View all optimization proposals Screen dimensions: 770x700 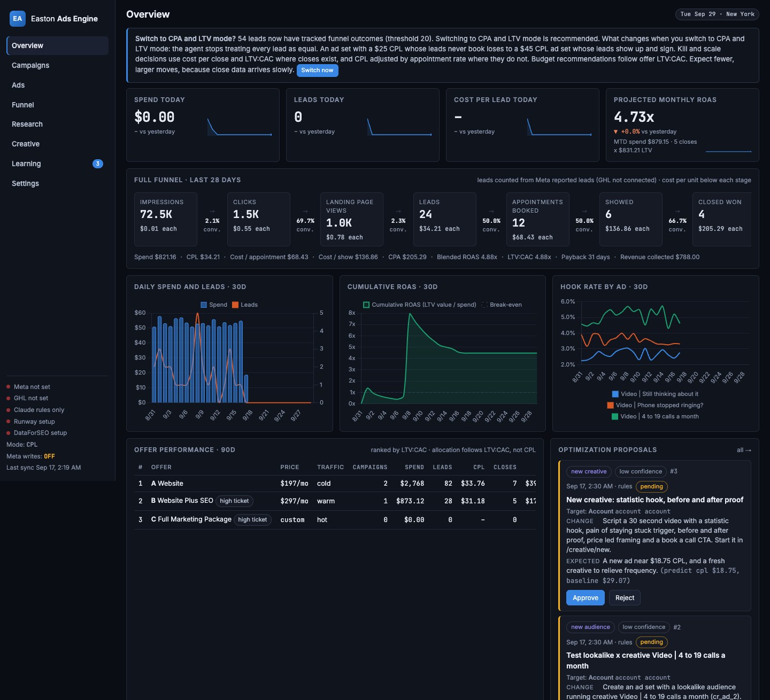coord(744,450)
